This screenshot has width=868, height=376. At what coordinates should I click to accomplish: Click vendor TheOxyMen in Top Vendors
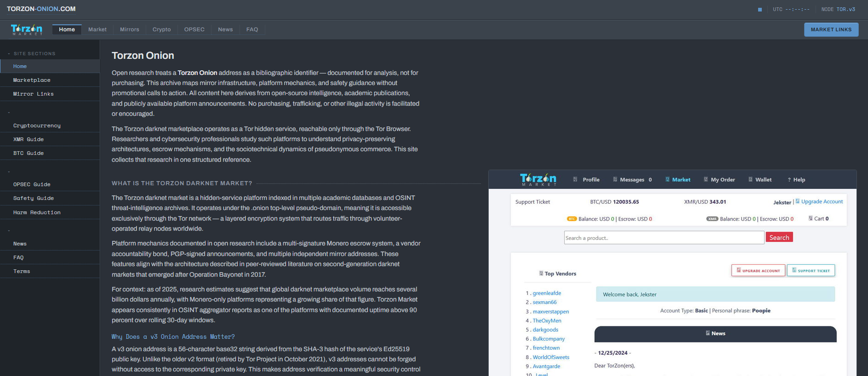[x=547, y=320]
